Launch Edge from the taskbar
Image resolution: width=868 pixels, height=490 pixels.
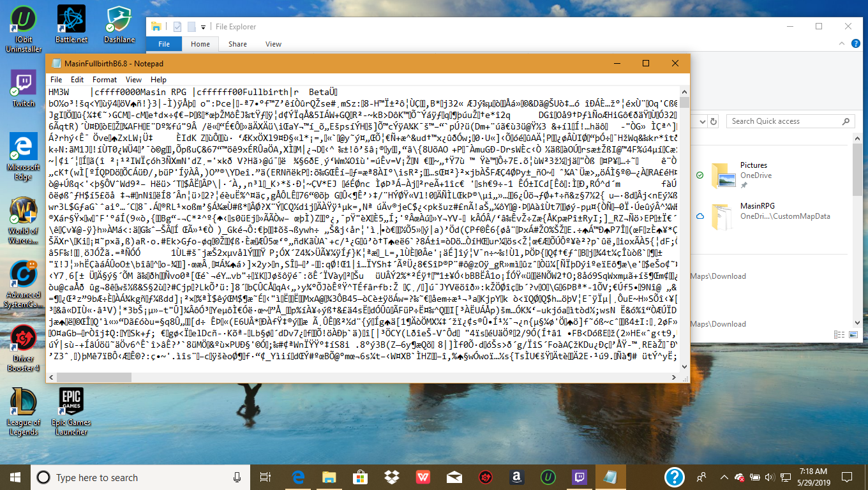(298, 477)
